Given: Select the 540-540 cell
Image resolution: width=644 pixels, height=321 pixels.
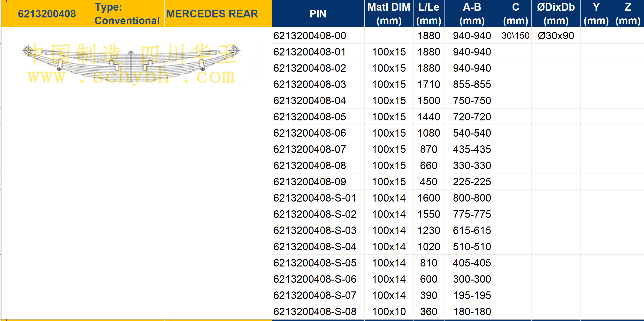Looking at the screenshot, I should coord(472,133).
